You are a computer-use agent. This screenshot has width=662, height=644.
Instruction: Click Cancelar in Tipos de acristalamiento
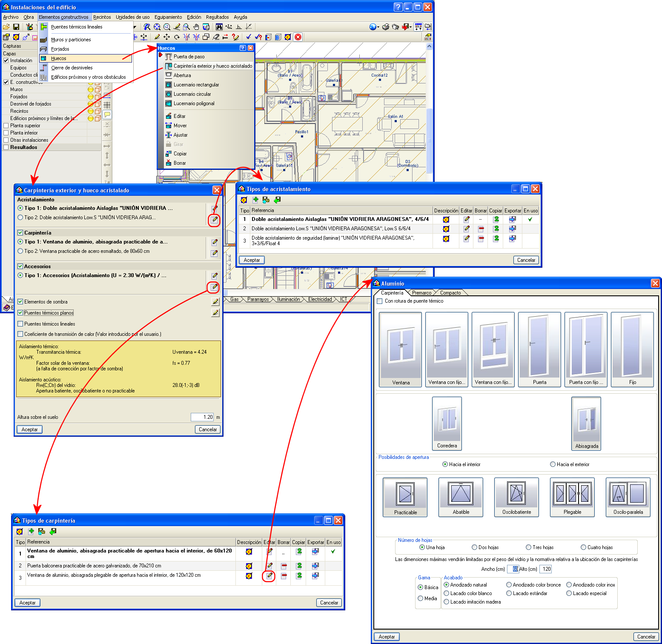[526, 260]
